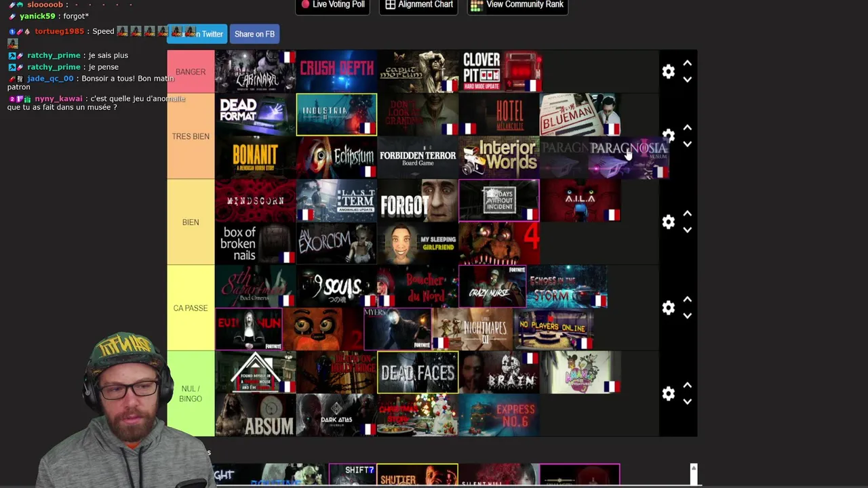
Task: Select the Express No. 6 tile
Action: [x=499, y=415]
